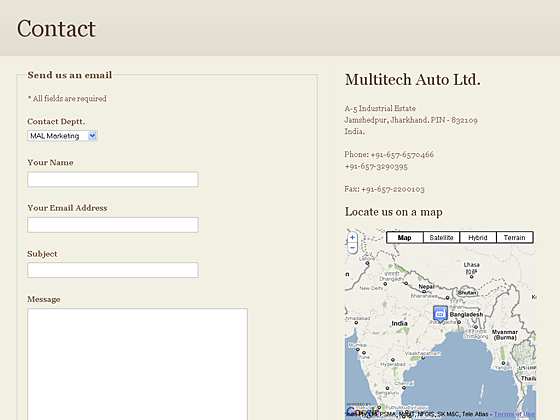The image size is (560, 420).
Task: Click phone number +91-657-3290395
Action: point(376,166)
